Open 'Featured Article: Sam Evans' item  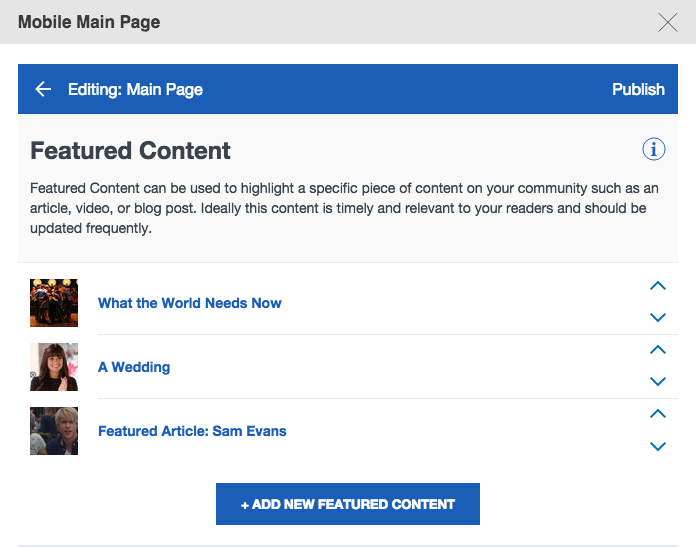coord(192,431)
